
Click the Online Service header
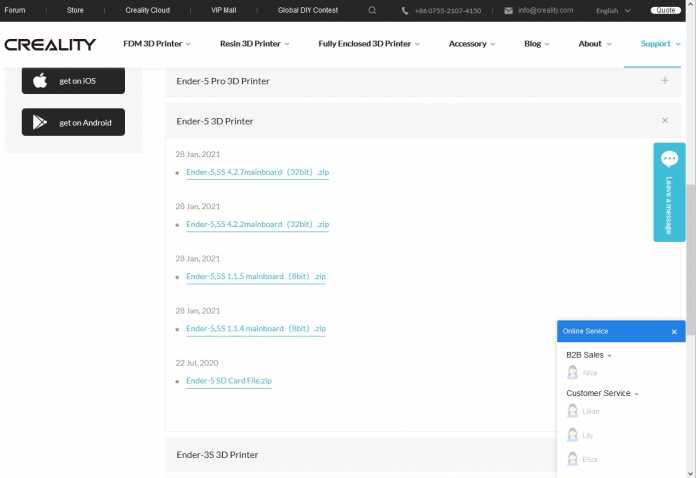coord(621,332)
